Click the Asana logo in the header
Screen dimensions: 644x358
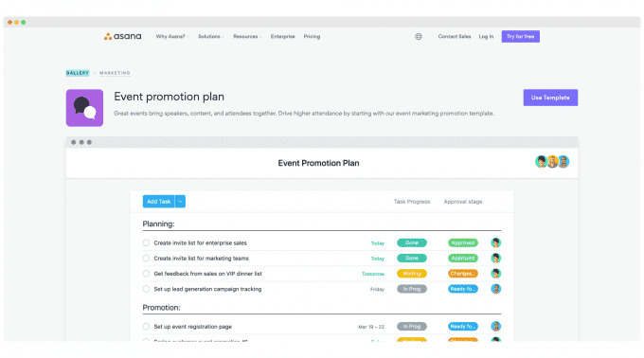click(122, 37)
